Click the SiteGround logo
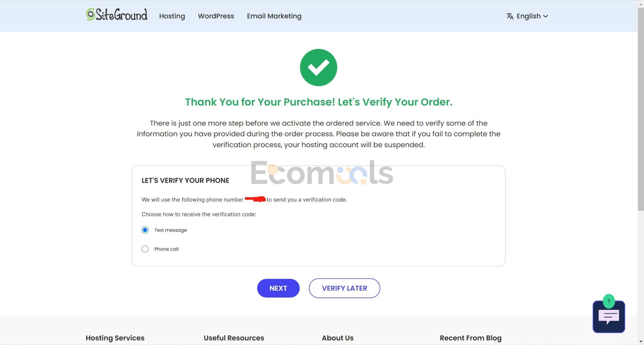Image resolution: width=644 pixels, height=345 pixels. [116, 15]
